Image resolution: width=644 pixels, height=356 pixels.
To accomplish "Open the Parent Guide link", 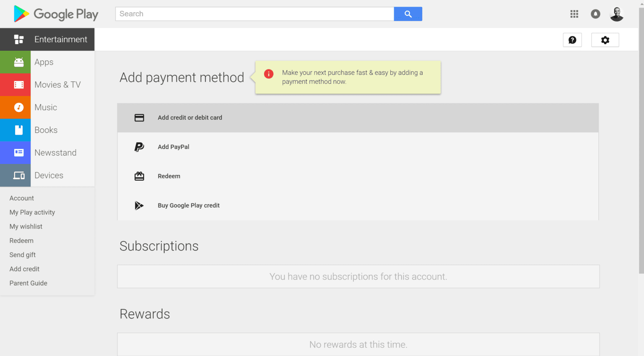I will [x=28, y=283].
